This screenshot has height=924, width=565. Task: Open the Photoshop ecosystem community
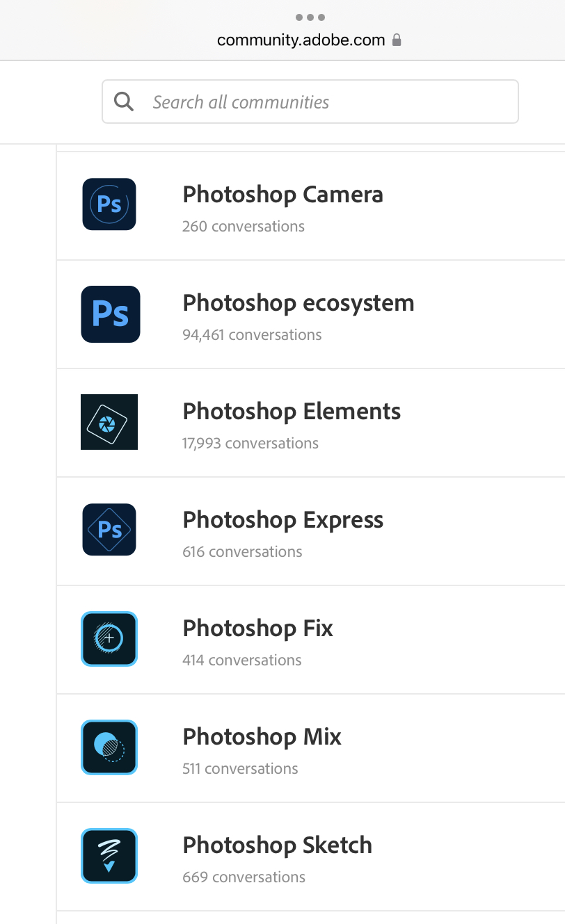tap(298, 303)
